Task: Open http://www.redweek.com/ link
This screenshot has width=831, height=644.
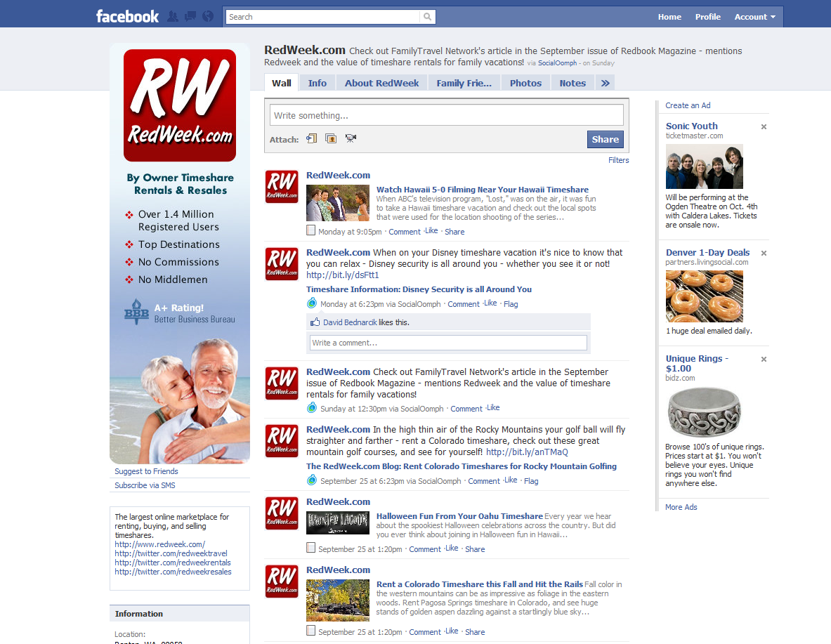Action: coord(160,544)
